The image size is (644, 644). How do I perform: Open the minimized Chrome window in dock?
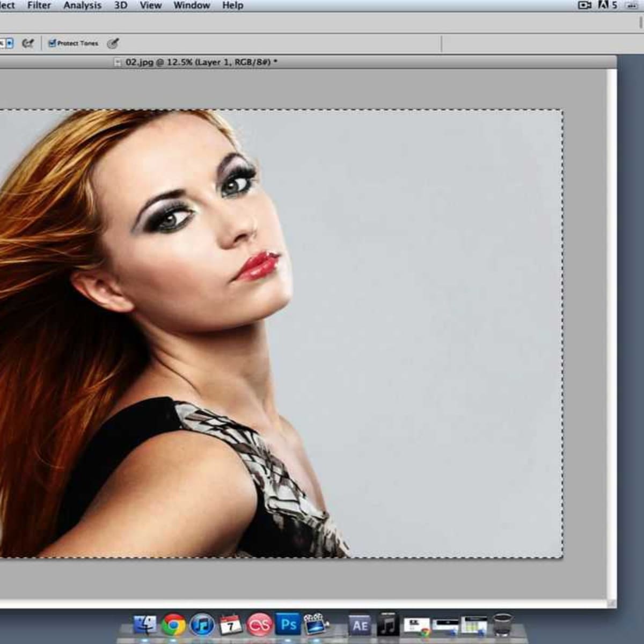click(x=416, y=626)
